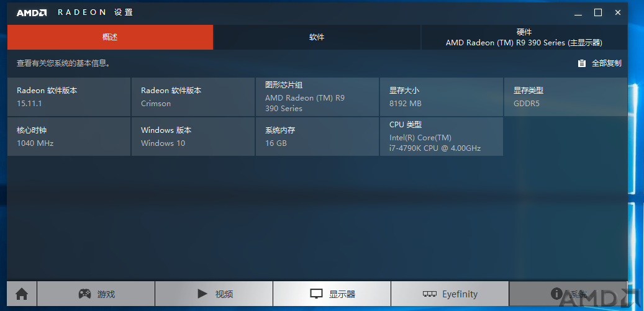The height and width of the screenshot is (311, 644).
Task: Minimize the Radeon settings window
Action: click(578, 12)
